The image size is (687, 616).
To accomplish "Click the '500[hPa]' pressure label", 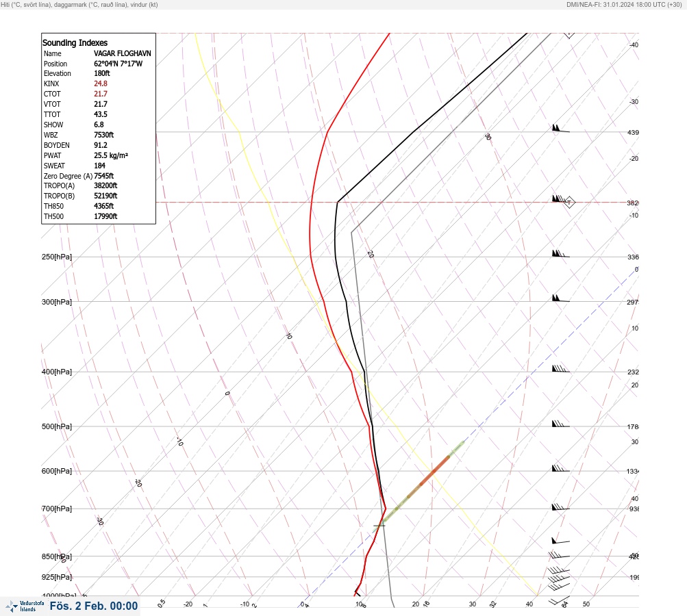I will [x=57, y=426].
